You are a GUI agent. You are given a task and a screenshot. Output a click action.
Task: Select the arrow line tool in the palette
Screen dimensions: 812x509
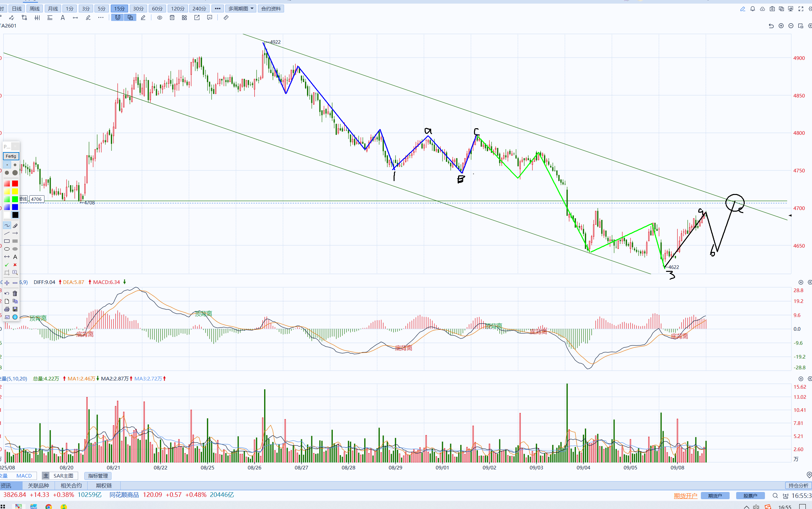[15, 233]
